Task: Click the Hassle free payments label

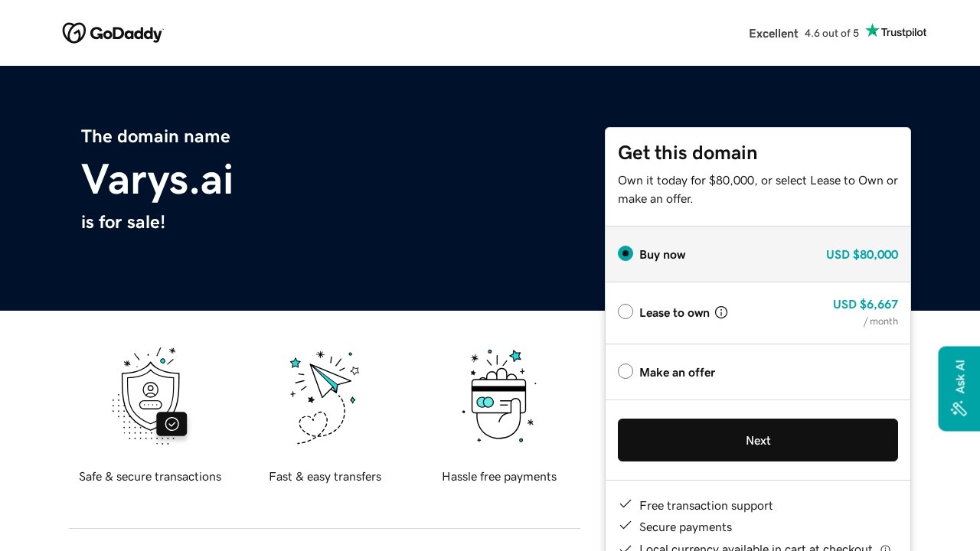Action: tap(499, 477)
